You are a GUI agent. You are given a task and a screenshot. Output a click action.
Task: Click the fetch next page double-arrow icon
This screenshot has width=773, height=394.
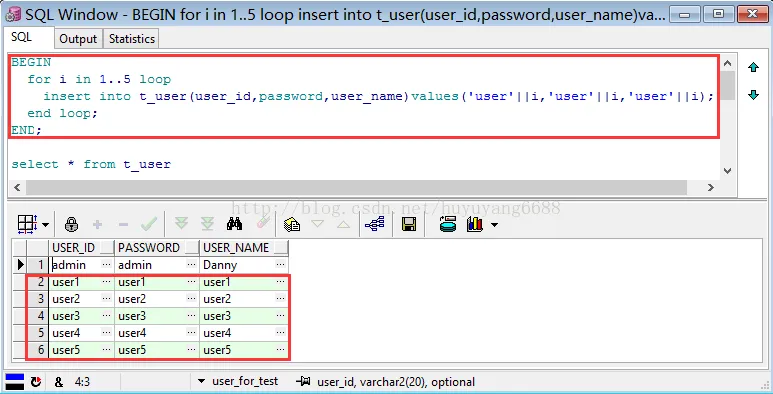point(181,224)
